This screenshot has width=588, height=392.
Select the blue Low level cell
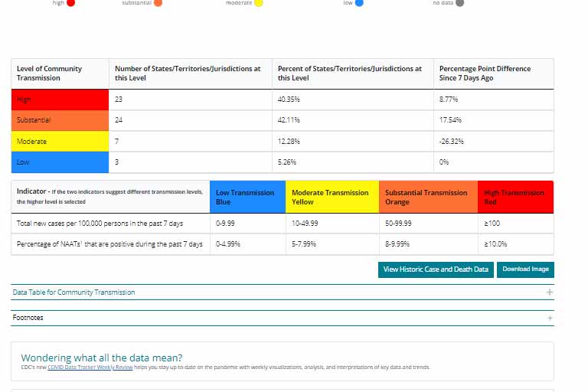[60, 162]
